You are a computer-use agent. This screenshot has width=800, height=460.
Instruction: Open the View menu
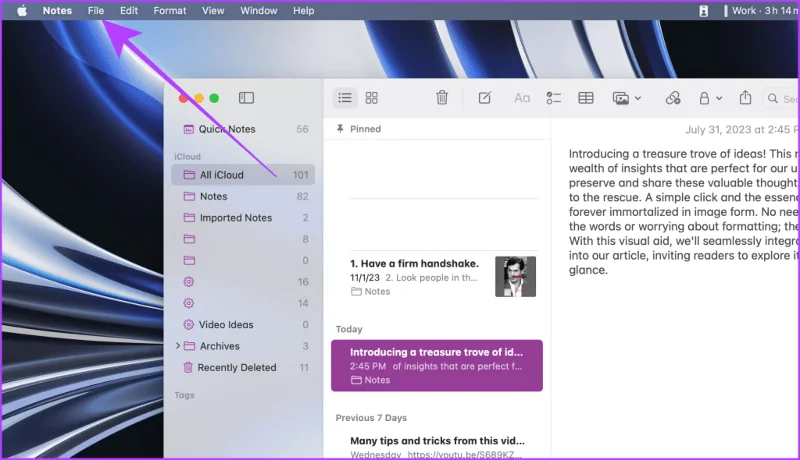[x=213, y=10]
